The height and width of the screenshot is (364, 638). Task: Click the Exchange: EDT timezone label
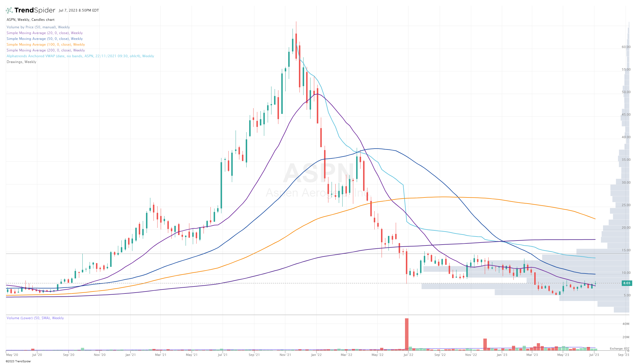(x=619, y=349)
